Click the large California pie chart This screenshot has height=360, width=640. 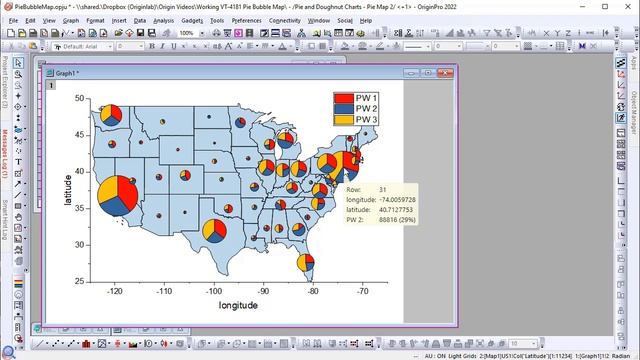tap(118, 196)
